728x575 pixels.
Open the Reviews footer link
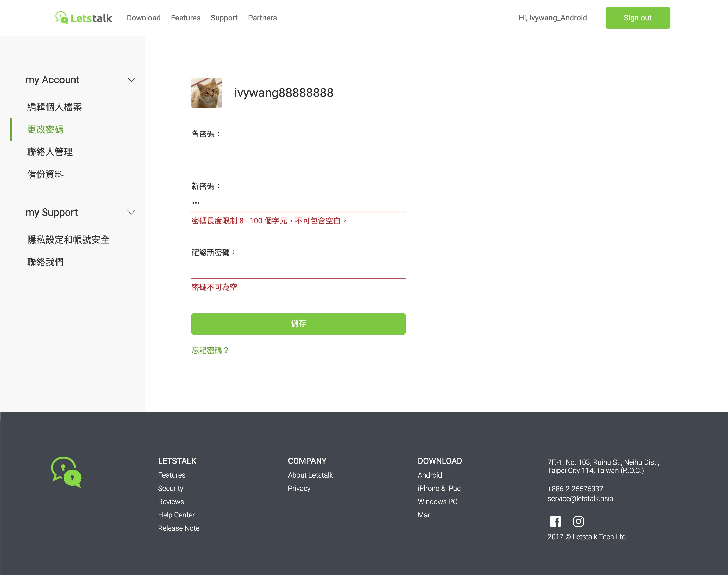pyautogui.click(x=171, y=502)
